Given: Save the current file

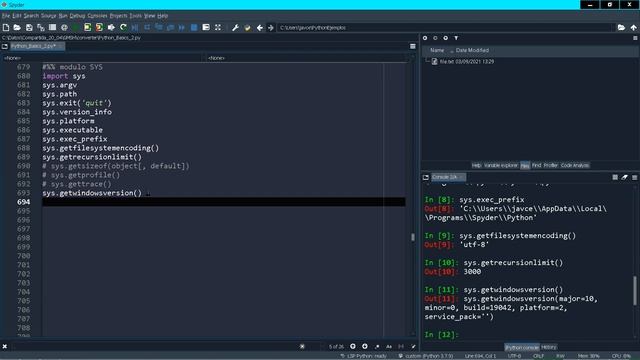Looking at the screenshot, I should [29, 27].
